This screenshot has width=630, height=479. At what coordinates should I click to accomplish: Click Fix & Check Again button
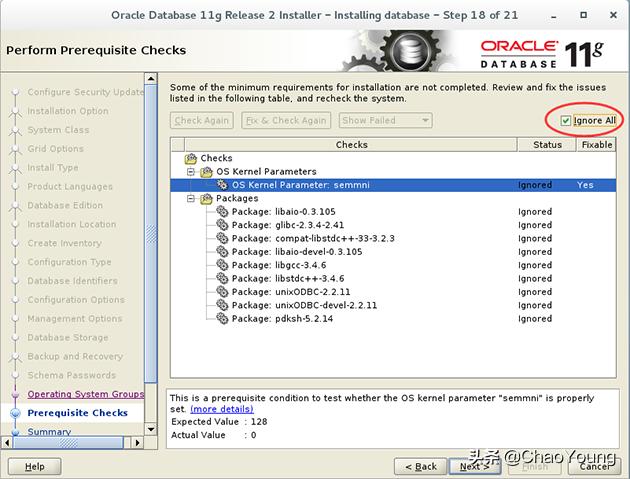click(x=286, y=120)
